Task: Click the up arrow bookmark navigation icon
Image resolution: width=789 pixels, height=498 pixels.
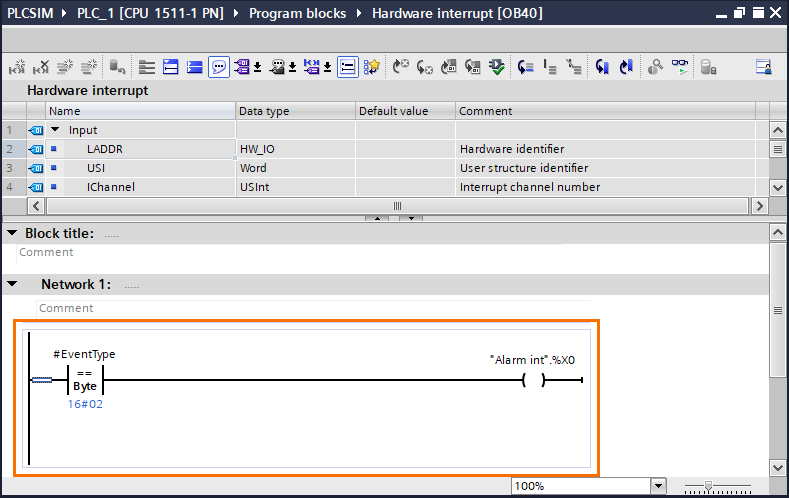Action: tap(626, 67)
